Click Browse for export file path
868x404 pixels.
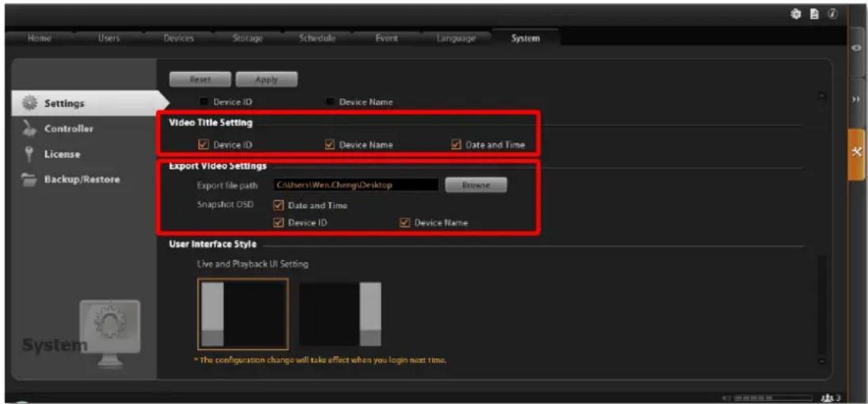[476, 185]
